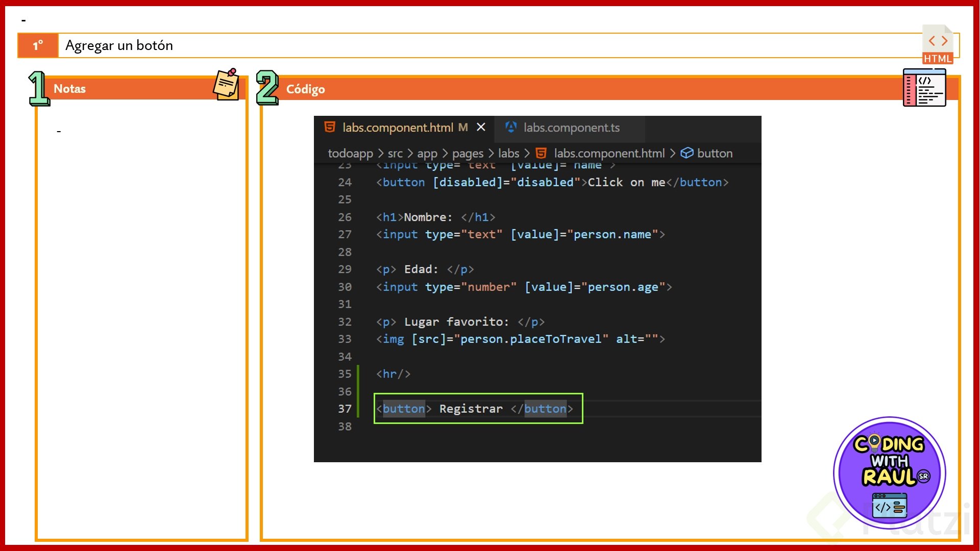This screenshot has width=980, height=551.
Task: Open the todoapp breadcrumb folder
Action: 350,153
